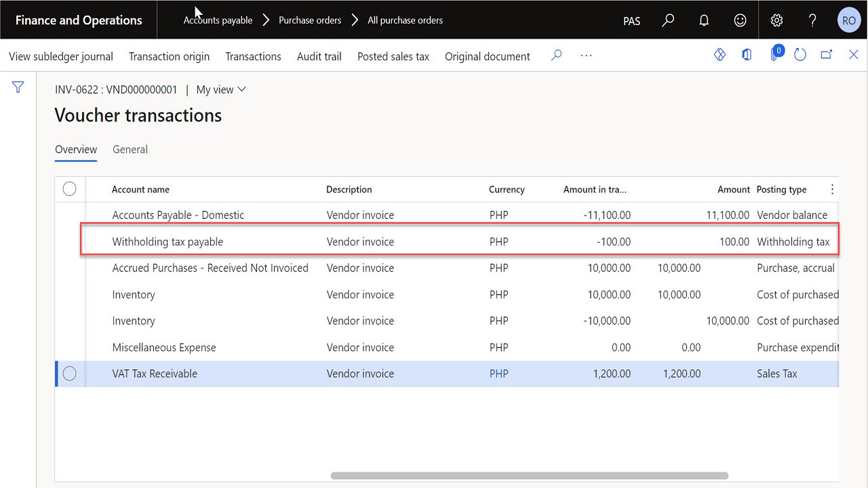Open the form in a new window icon
This screenshot has width=868, height=488.
[827, 56]
